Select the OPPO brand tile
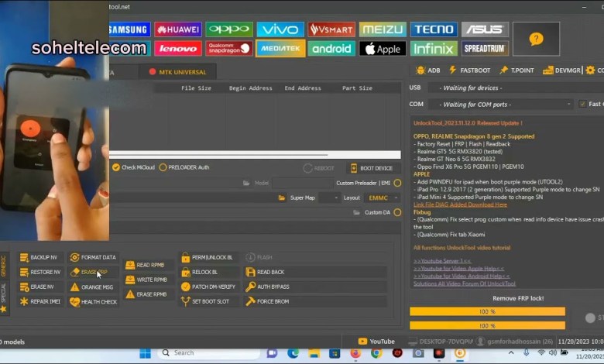This screenshot has width=604, height=364. (229, 29)
